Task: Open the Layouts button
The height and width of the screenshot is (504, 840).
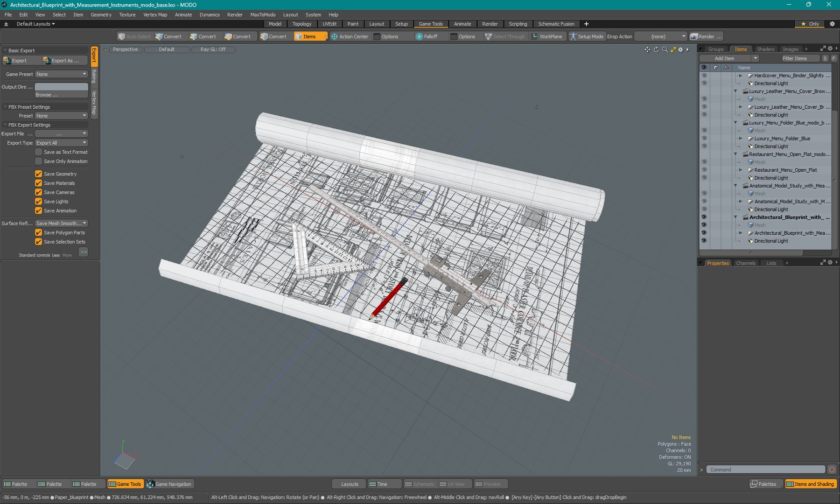Action: point(350,484)
